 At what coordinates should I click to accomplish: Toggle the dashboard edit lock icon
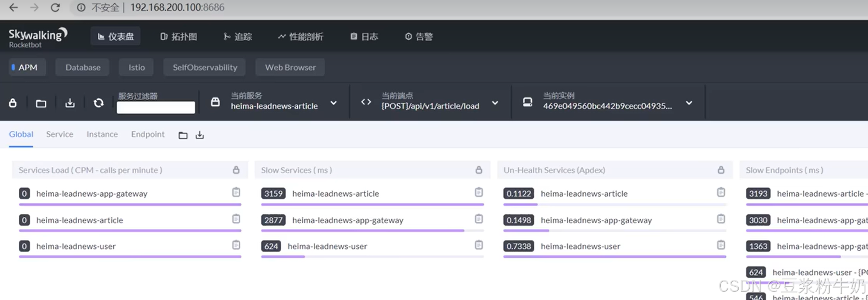click(x=13, y=103)
